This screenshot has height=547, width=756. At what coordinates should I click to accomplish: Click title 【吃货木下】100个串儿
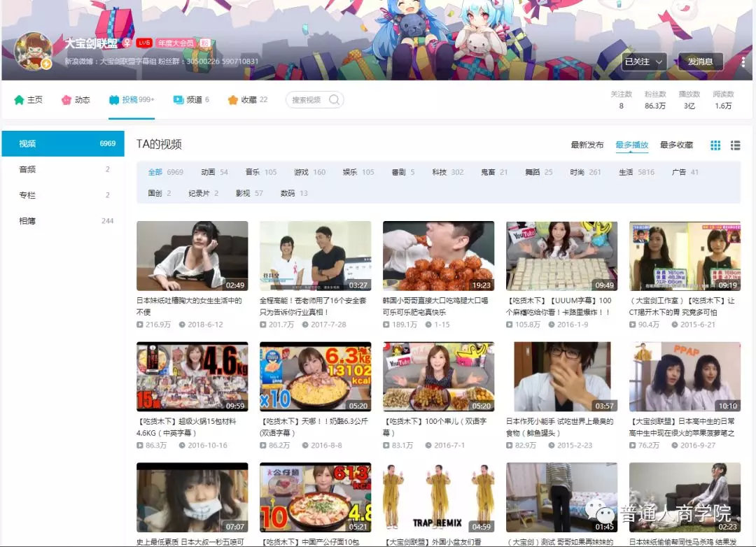tap(435, 427)
